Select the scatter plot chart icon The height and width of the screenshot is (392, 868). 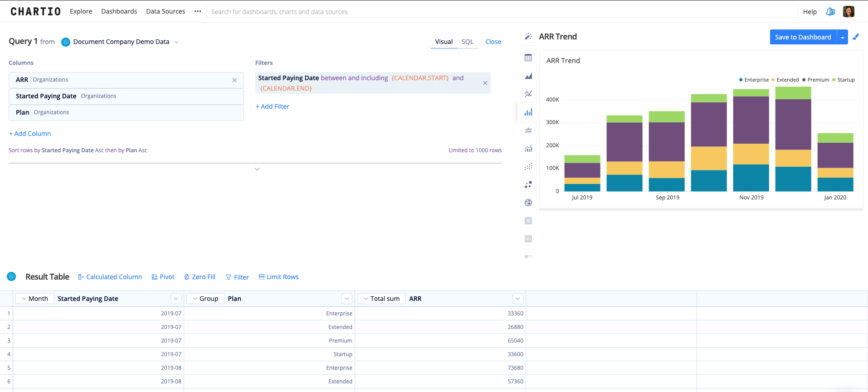point(528,167)
